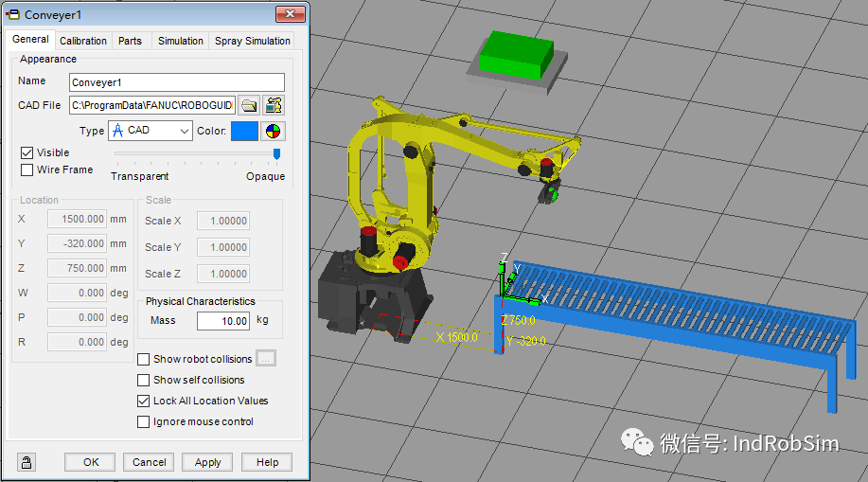
Task: Click the W rotation field
Action: [77, 293]
